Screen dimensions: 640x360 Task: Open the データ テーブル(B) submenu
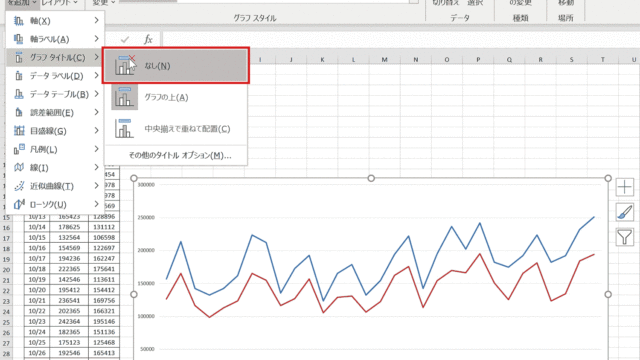point(55,94)
